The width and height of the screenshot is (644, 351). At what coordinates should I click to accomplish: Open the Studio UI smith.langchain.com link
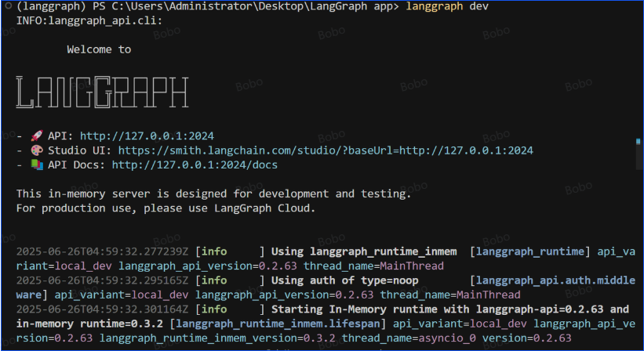[x=326, y=150]
